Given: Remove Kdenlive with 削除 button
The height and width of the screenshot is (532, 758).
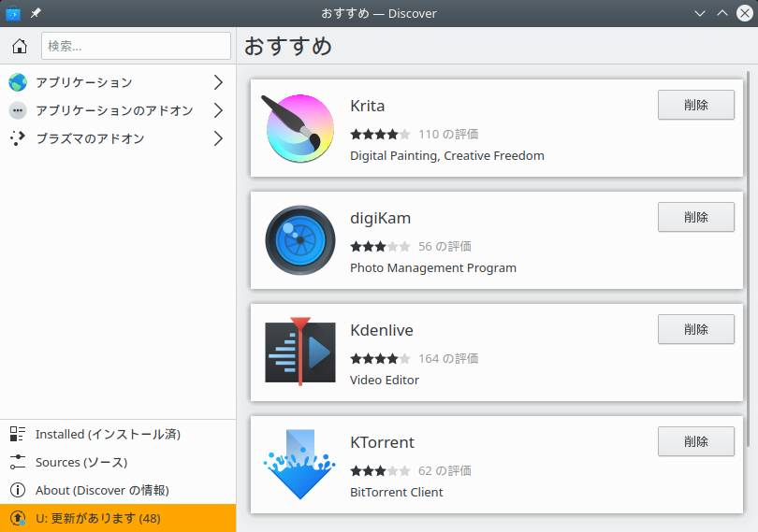Looking at the screenshot, I should pyautogui.click(x=696, y=329).
